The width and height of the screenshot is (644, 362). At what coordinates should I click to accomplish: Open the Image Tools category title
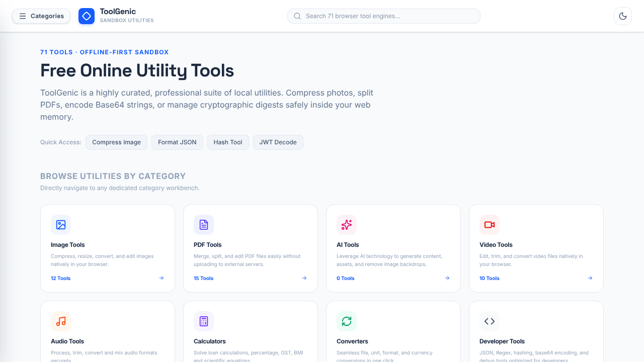pyautogui.click(x=68, y=245)
